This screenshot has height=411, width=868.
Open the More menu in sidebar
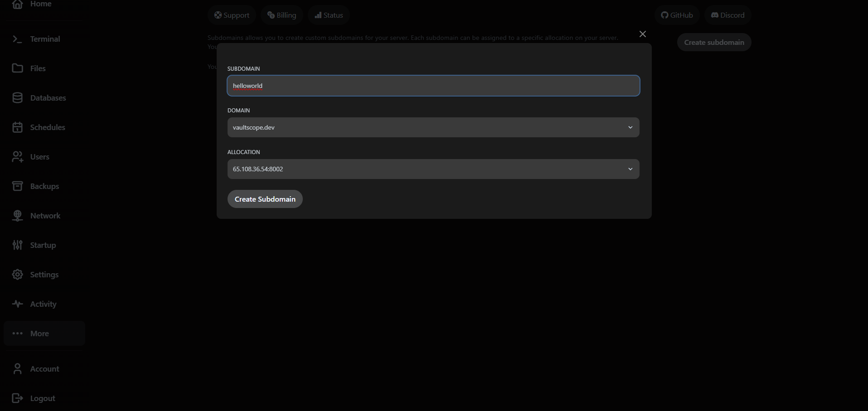39,334
